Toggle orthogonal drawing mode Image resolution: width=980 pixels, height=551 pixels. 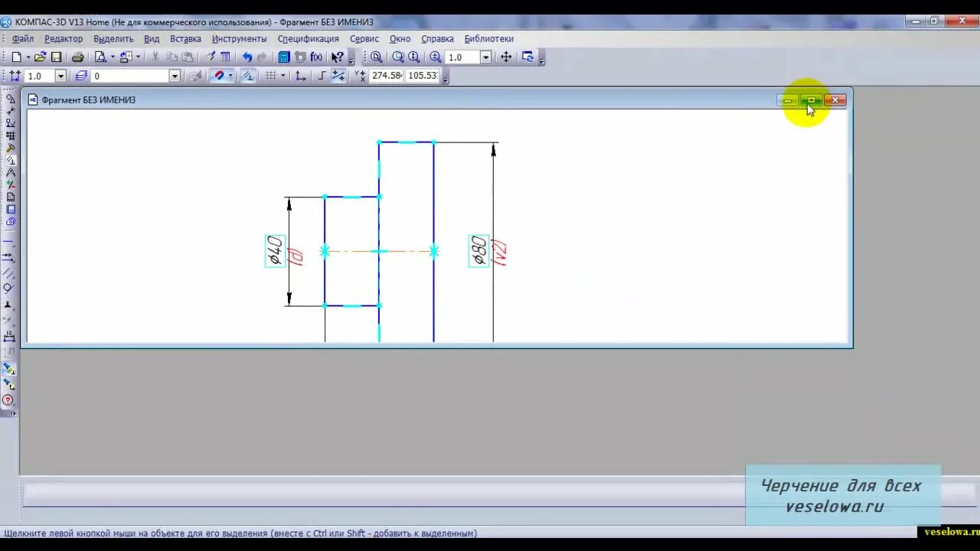pyautogui.click(x=322, y=76)
